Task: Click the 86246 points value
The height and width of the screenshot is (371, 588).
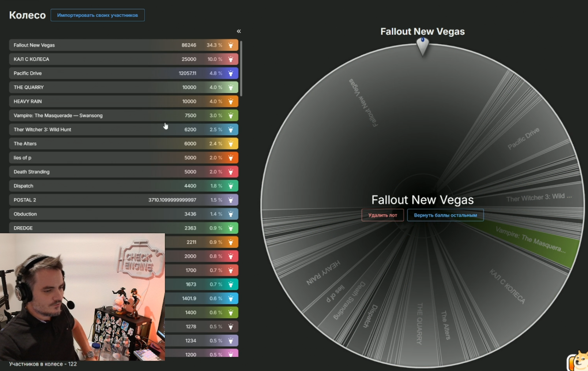Action: [189, 45]
